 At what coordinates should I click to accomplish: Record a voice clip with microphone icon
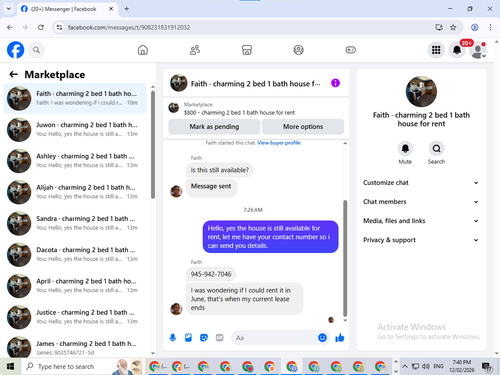click(173, 338)
